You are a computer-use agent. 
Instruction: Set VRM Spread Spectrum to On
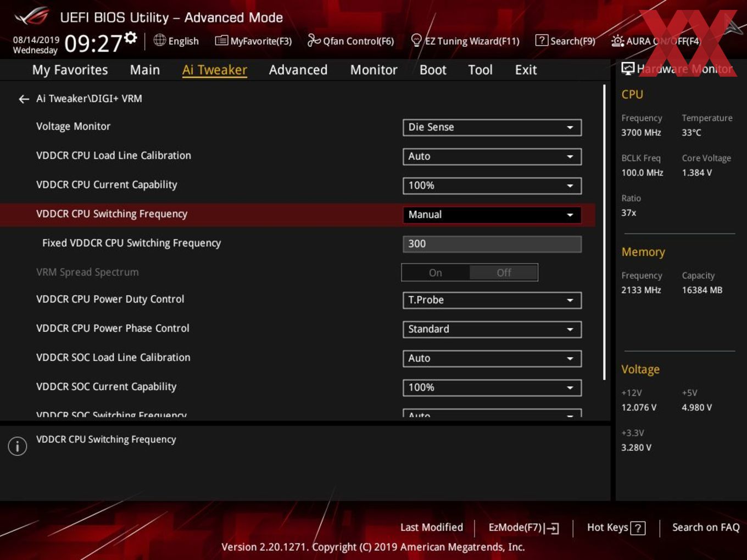tap(436, 273)
